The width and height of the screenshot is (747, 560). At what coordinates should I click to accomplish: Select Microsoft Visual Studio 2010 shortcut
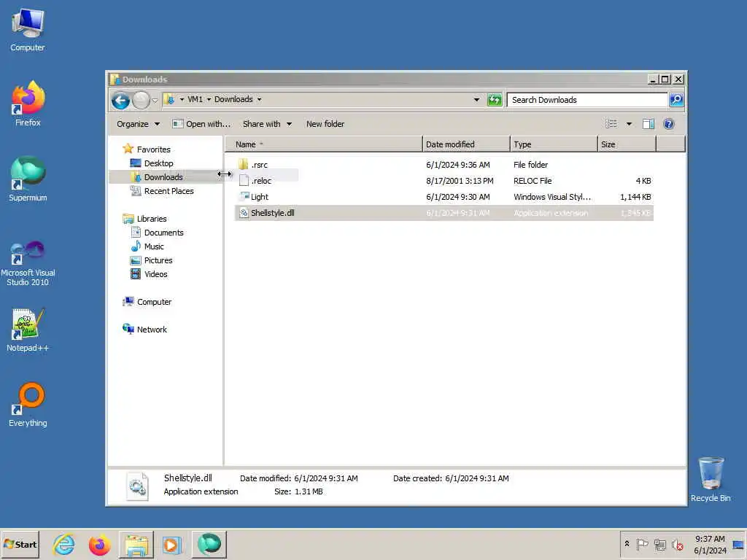click(x=28, y=263)
